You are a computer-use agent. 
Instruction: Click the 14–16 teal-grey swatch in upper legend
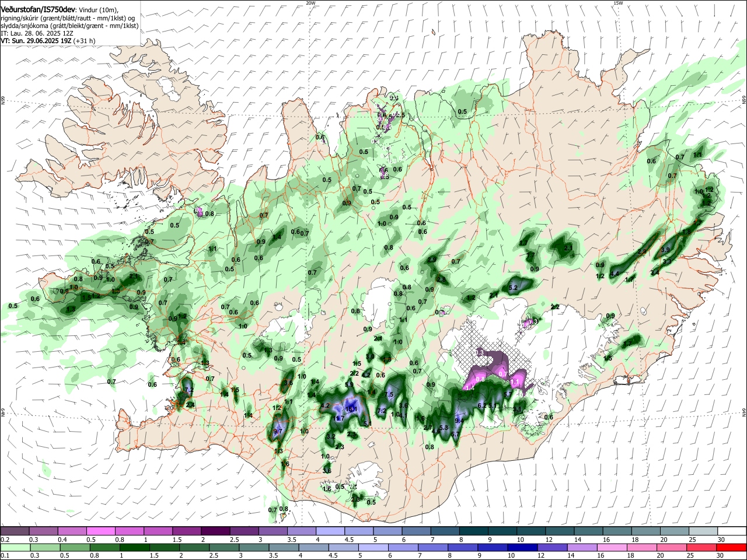coord(587,531)
